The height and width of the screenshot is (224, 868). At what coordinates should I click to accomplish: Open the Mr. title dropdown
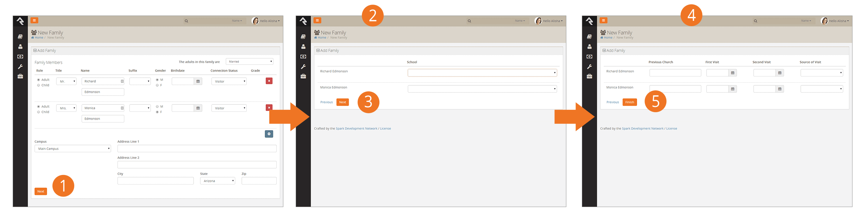click(67, 81)
